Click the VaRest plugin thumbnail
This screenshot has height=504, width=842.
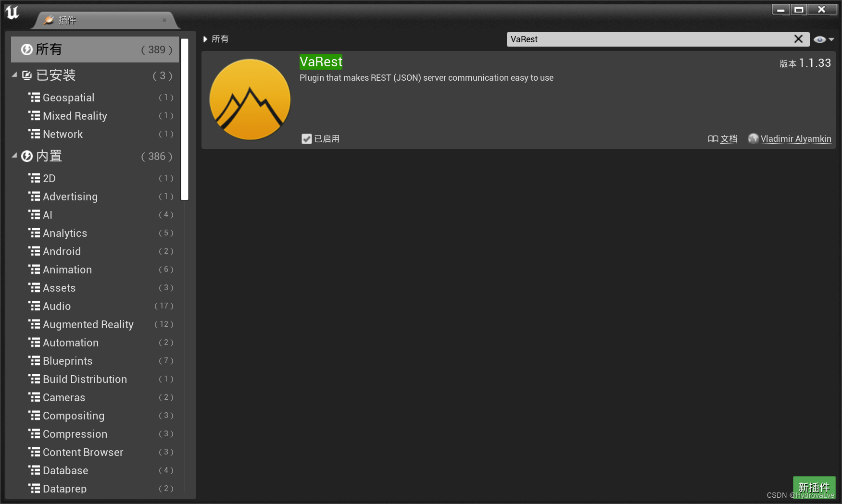pyautogui.click(x=250, y=99)
